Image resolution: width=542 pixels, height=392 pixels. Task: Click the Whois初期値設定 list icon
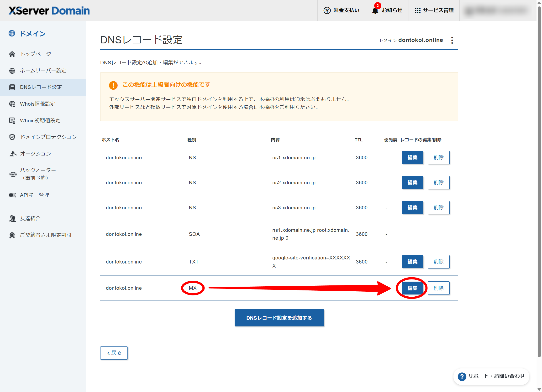click(x=12, y=121)
